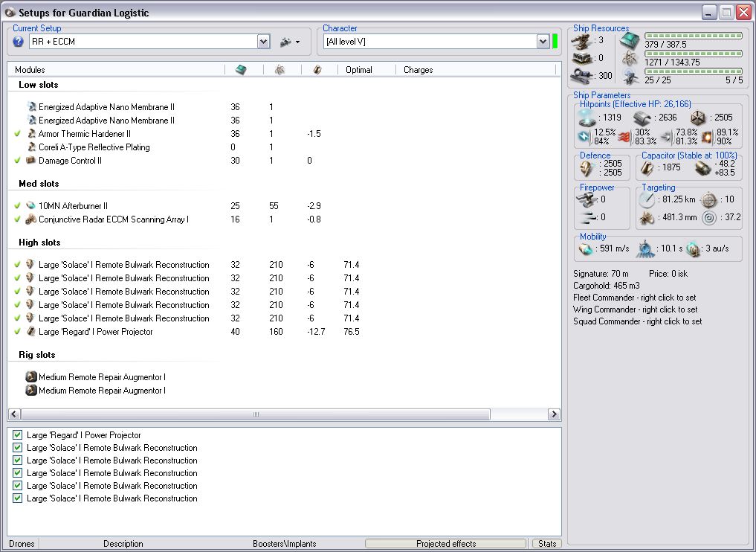
Task: Open the Boosters\Implants tab
Action: tap(284, 544)
